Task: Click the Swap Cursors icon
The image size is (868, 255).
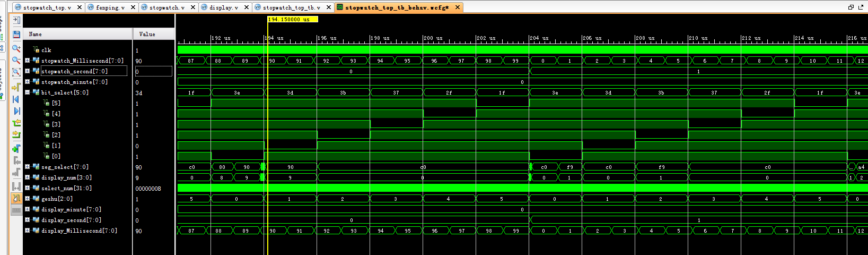Action: 16,186
